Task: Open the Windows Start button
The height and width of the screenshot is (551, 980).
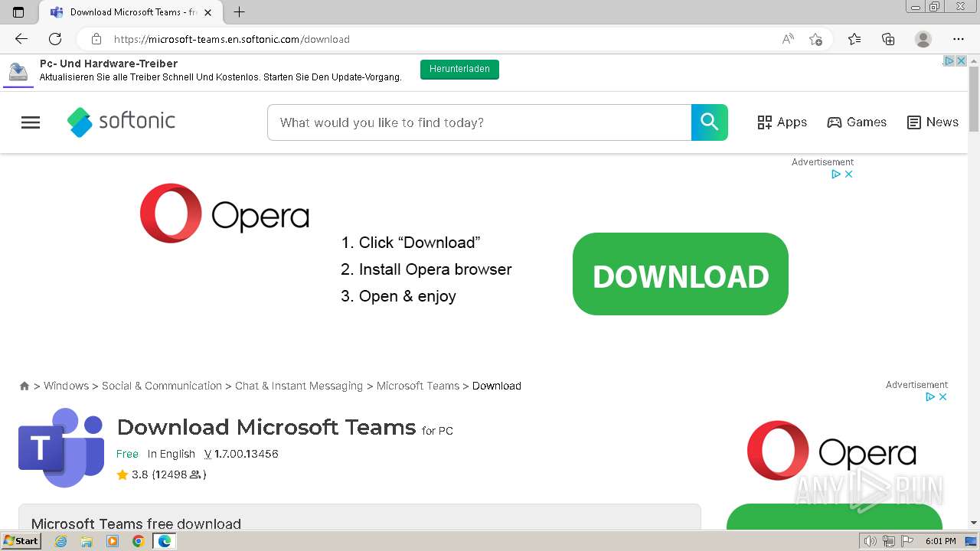Action: pos(21,541)
